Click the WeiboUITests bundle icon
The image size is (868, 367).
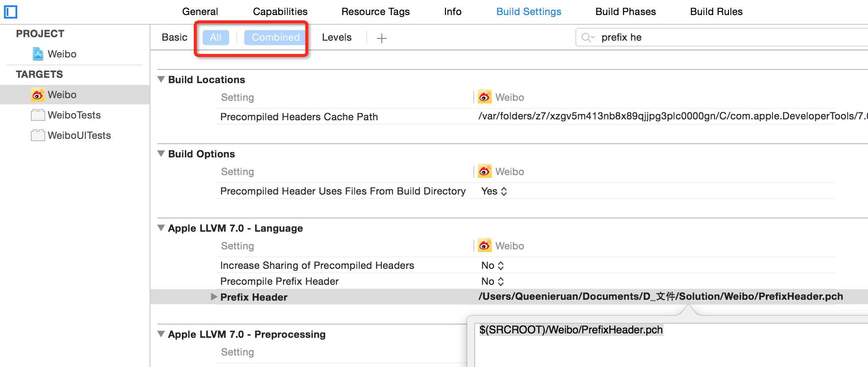click(38, 135)
